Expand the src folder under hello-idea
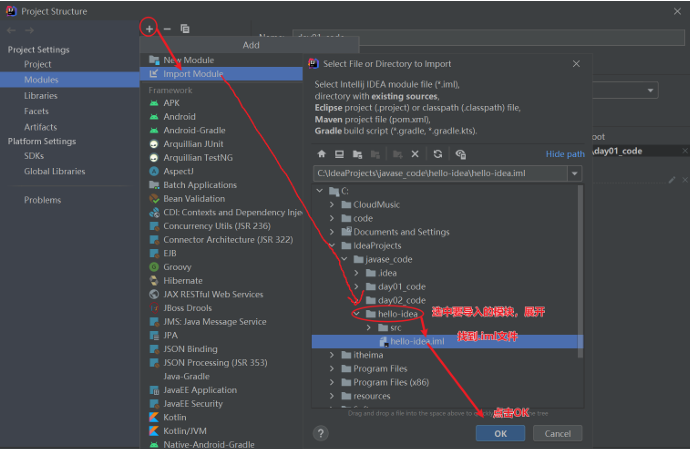 (x=369, y=328)
